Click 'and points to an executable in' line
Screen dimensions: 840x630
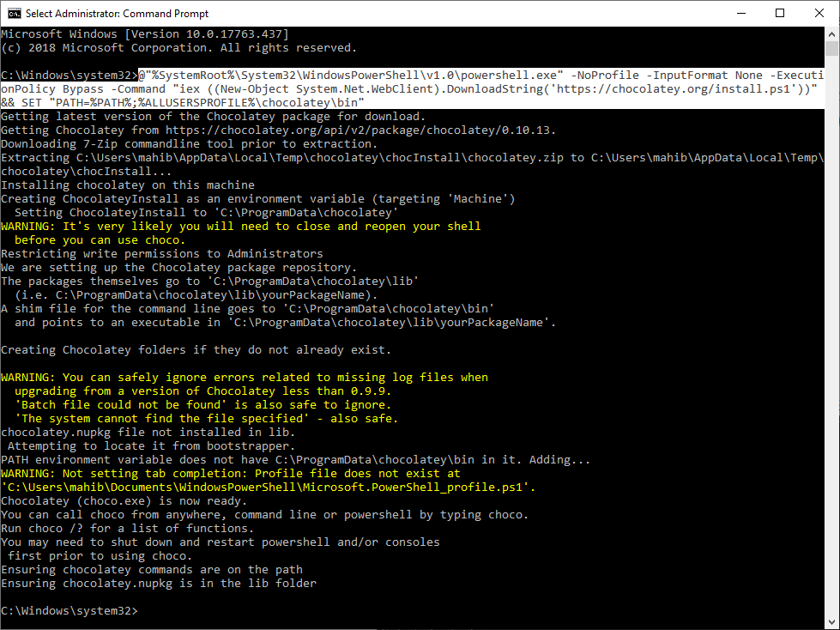click(286, 323)
